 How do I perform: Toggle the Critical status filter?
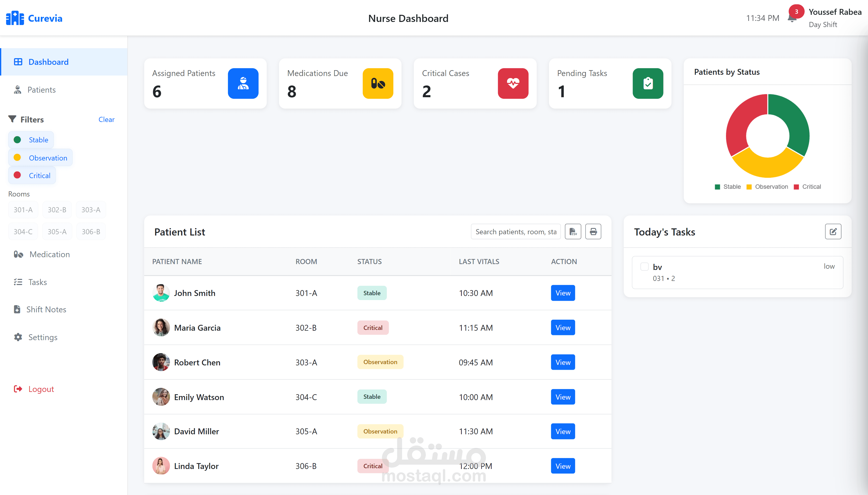click(x=32, y=176)
